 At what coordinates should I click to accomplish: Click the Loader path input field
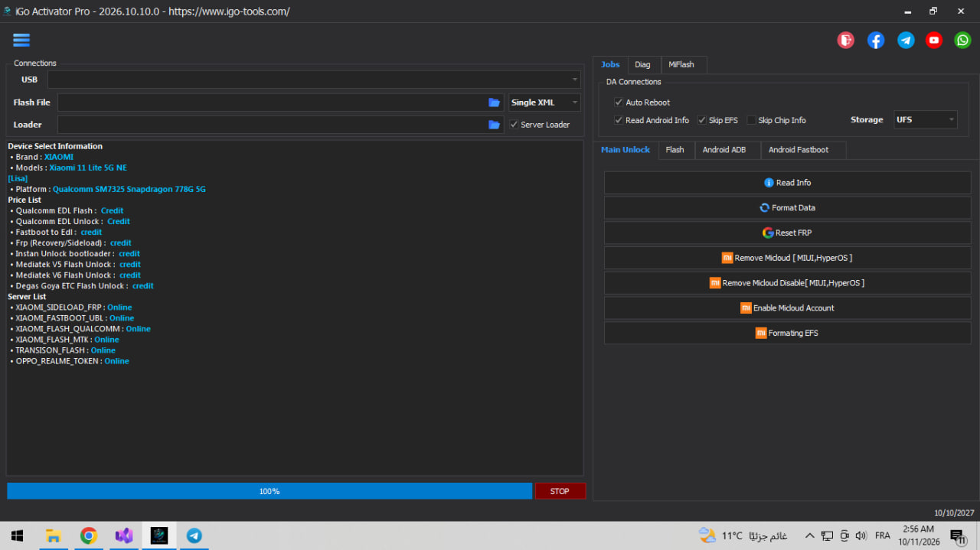pos(272,125)
